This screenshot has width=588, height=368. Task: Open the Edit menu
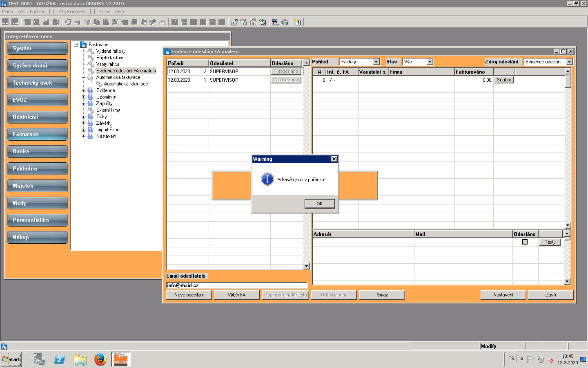[21, 11]
